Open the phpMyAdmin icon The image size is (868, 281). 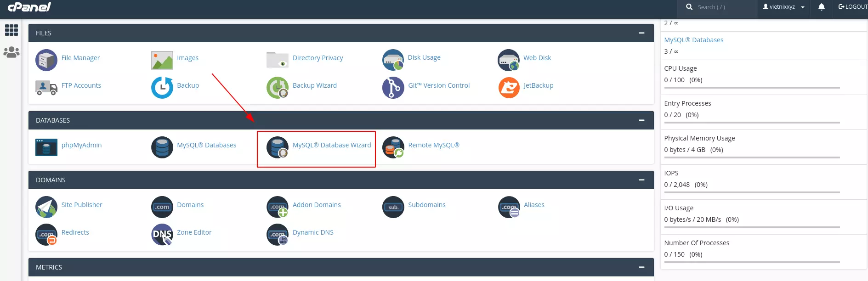pos(46,147)
